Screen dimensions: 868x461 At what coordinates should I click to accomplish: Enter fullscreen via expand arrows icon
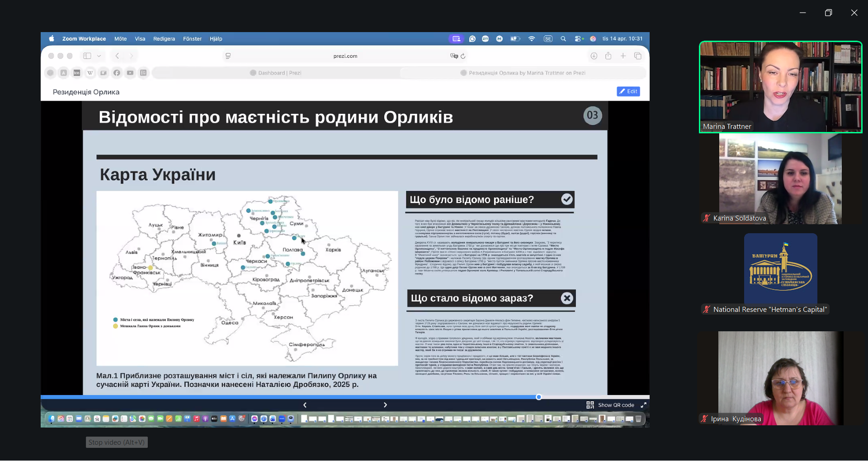coord(643,405)
